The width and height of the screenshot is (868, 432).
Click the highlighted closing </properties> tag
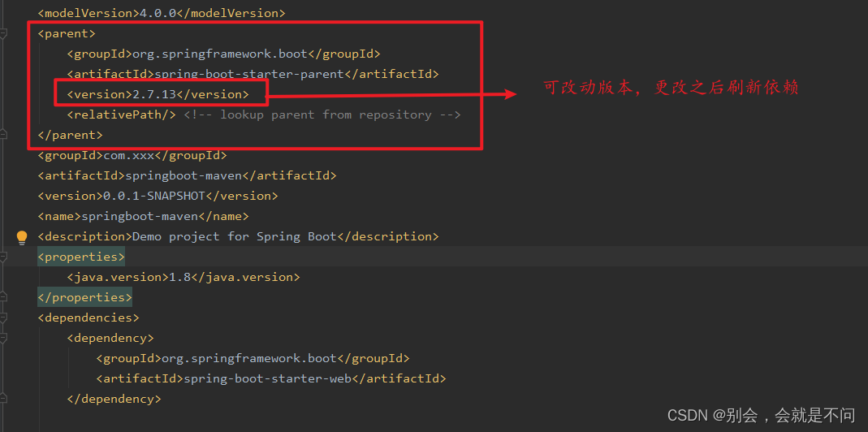[84, 297]
